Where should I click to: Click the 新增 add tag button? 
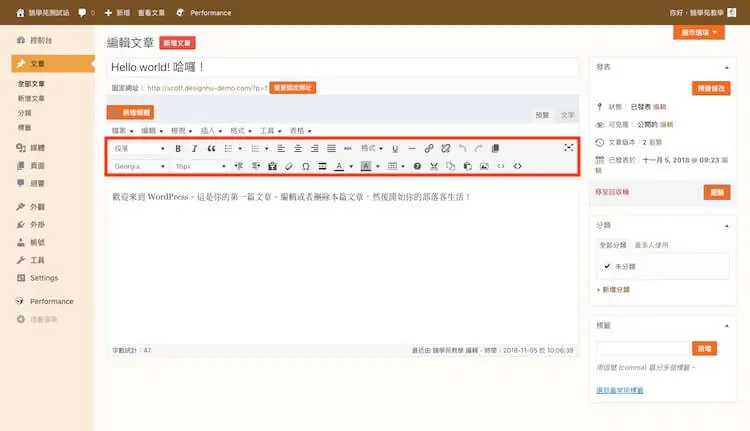pos(704,348)
